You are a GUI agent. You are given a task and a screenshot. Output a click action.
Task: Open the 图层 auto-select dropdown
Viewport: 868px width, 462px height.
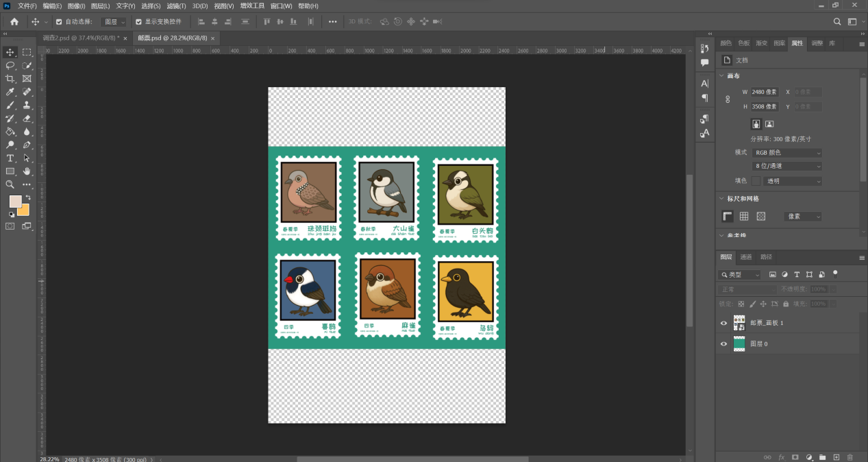114,21
